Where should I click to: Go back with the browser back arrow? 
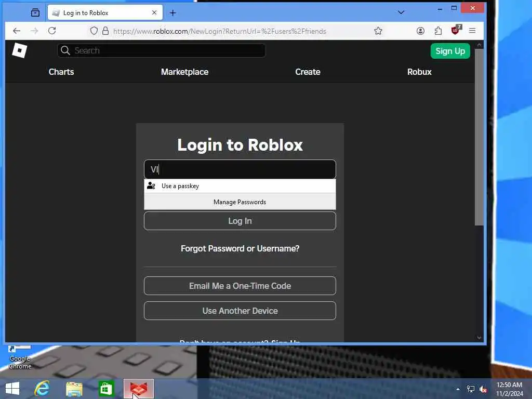17,31
